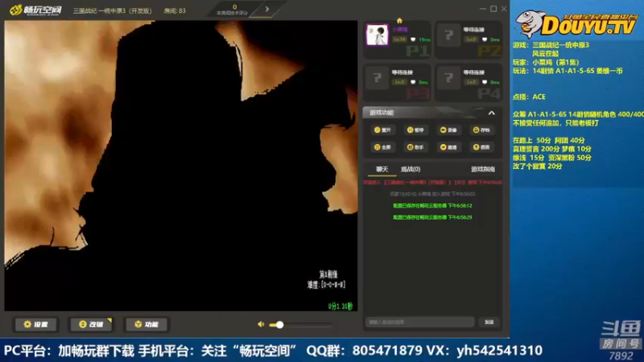Switch to the 聊天 chat tab
Screen dimensions: 644x362
point(382,169)
